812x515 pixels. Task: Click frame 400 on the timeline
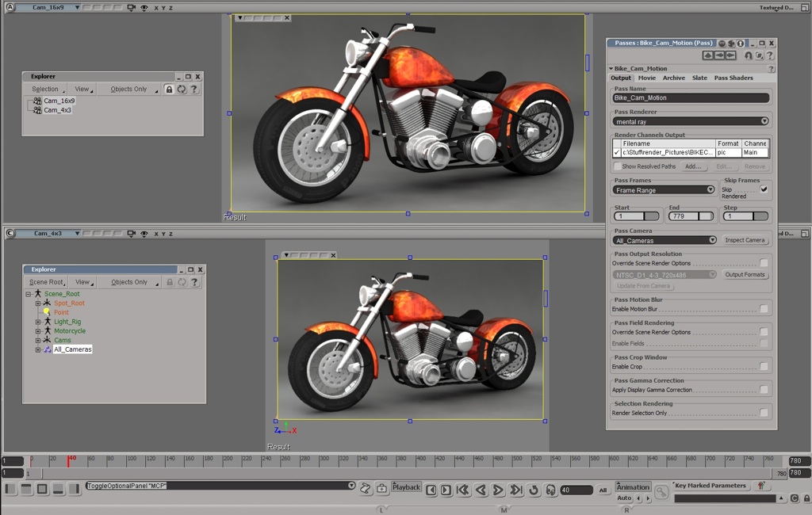tap(421, 460)
